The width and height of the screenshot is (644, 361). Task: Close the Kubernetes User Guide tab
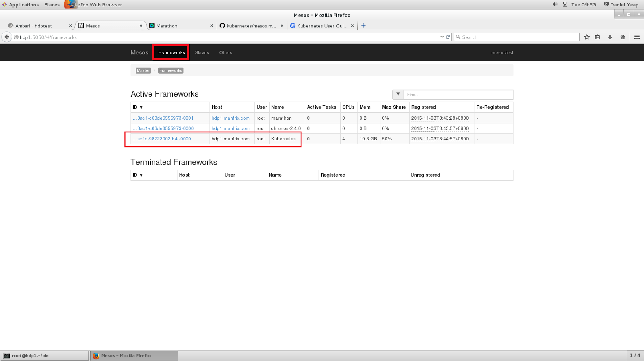(x=353, y=26)
